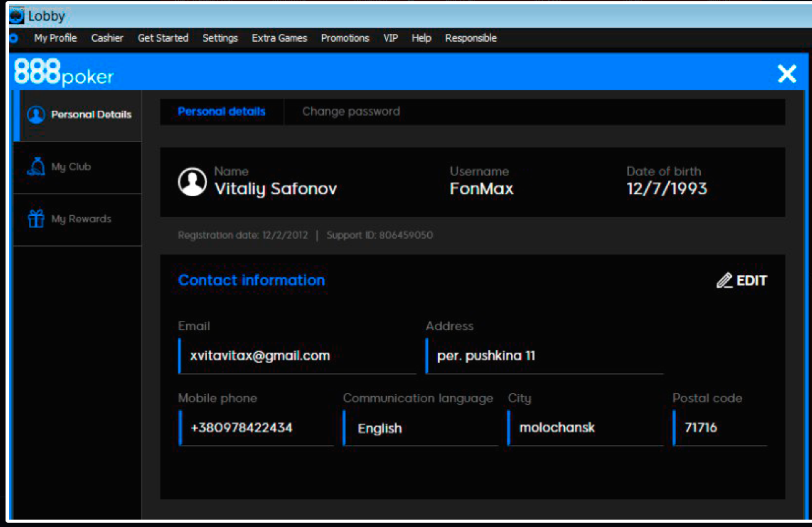Open the Cashier menu
This screenshot has width=812, height=527.
107,38
